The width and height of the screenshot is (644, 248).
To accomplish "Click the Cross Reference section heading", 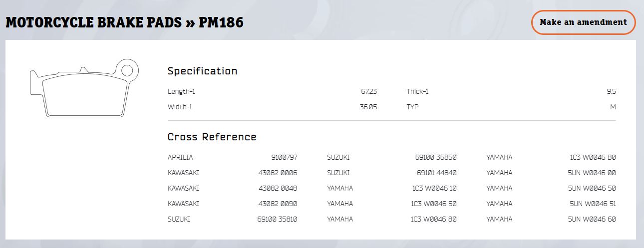I will [x=212, y=137].
